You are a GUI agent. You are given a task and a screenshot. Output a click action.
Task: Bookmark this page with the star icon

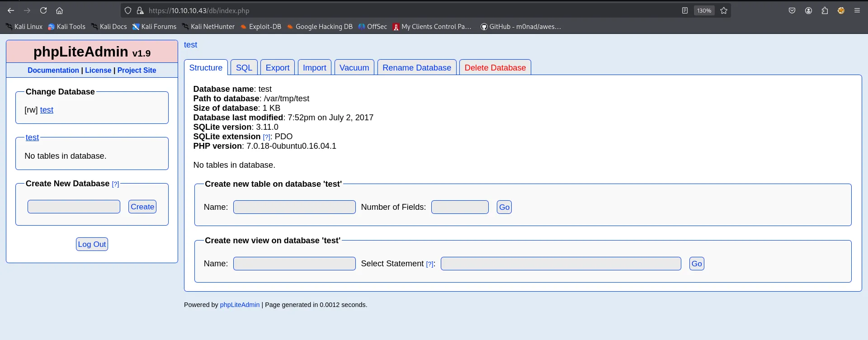click(x=724, y=10)
